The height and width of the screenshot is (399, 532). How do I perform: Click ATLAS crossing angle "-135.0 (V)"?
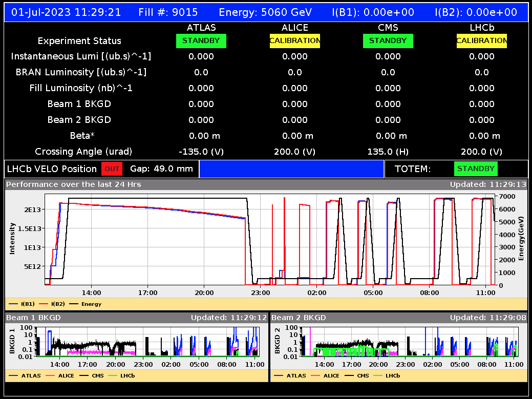point(201,152)
